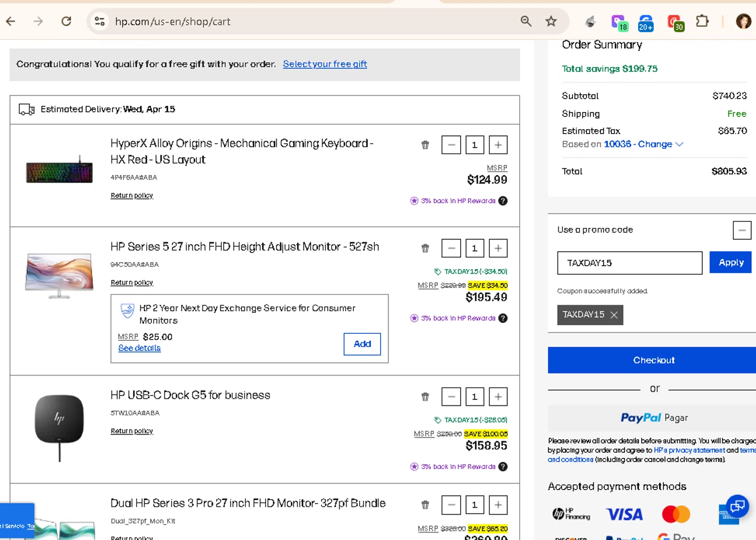756x540 pixels.
Task: Decrease HyperX keyboard quantity
Action: click(451, 145)
